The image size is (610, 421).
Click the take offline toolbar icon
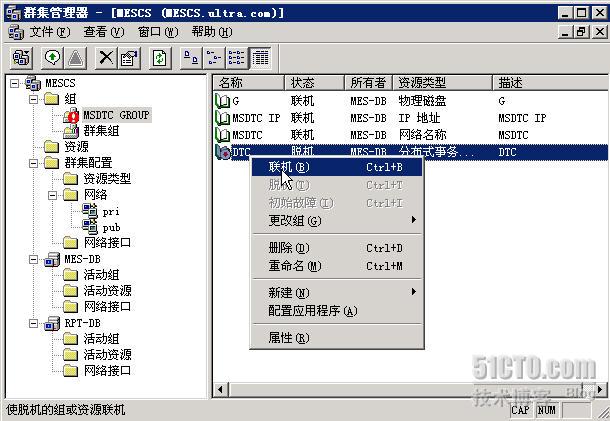pos(75,58)
